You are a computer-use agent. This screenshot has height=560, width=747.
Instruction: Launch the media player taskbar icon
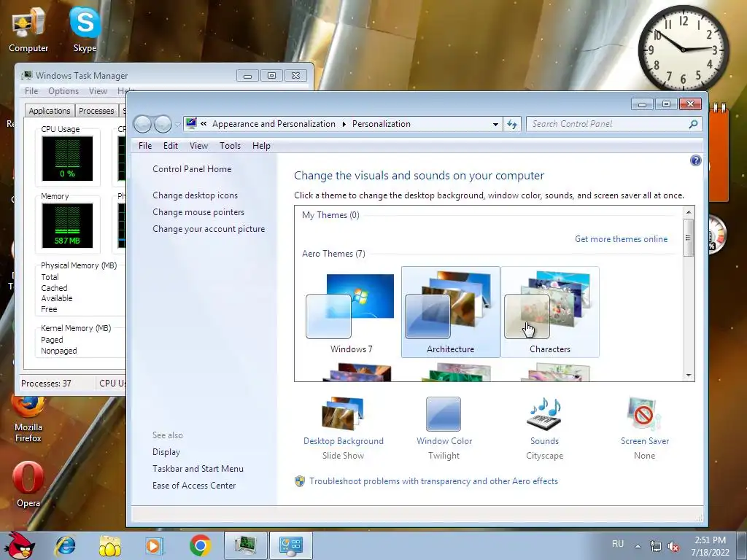pyautogui.click(x=154, y=545)
